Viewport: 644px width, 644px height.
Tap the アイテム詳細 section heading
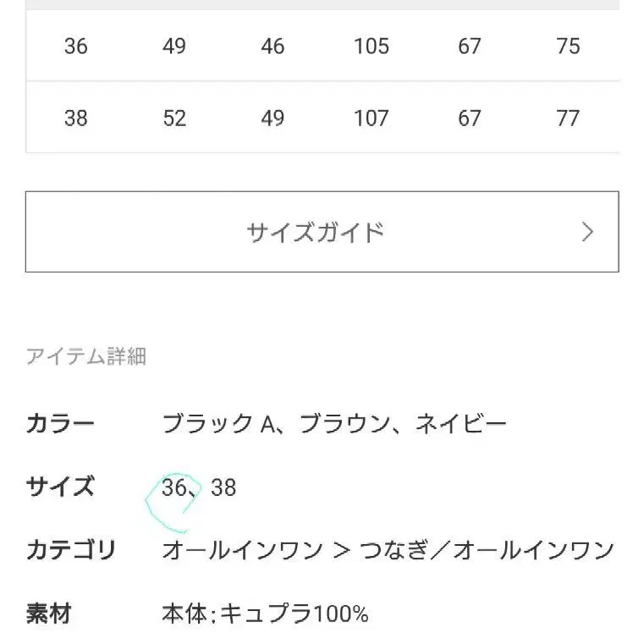point(86,357)
